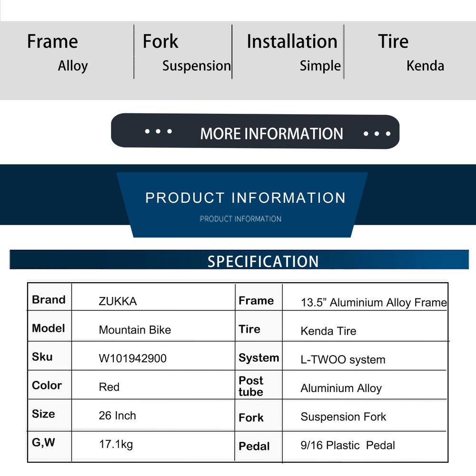The image size is (476, 476).
Task: Click the ZUKKA brand value cell
Action: click(153, 297)
